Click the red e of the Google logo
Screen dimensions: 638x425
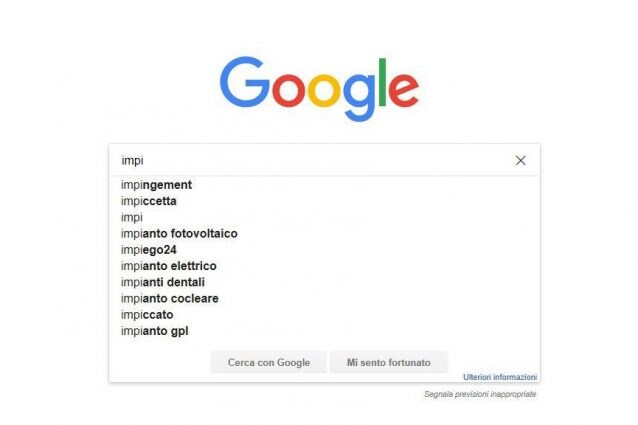(x=404, y=89)
